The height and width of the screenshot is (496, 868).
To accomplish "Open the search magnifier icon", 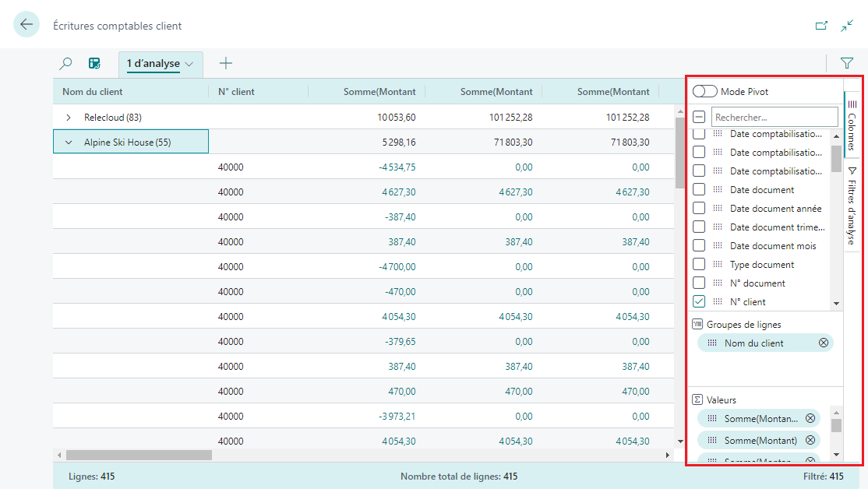I will [x=66, y=63].
